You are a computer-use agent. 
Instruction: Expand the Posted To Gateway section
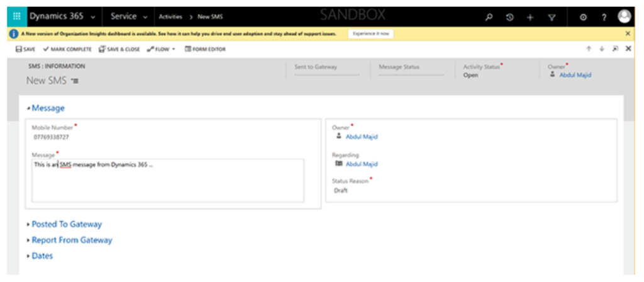pos(66,224)
